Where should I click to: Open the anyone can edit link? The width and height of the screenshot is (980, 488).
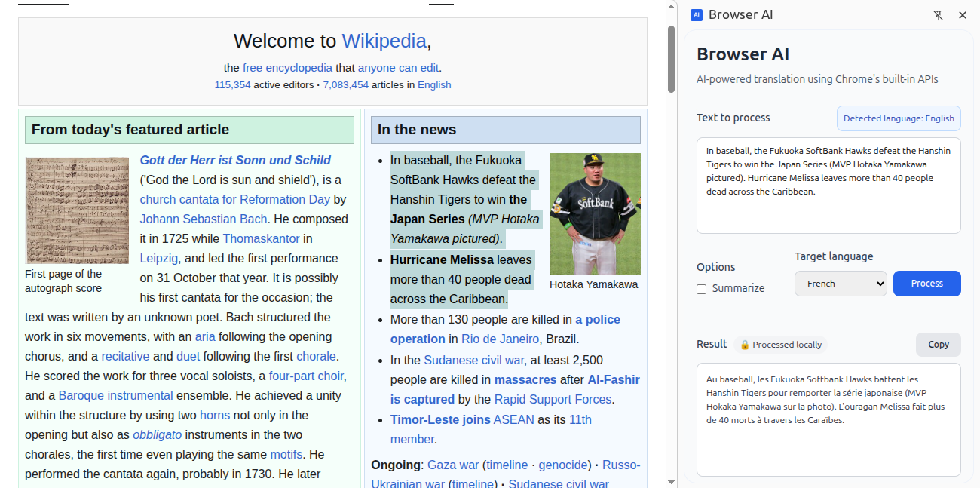click(398, 68)
